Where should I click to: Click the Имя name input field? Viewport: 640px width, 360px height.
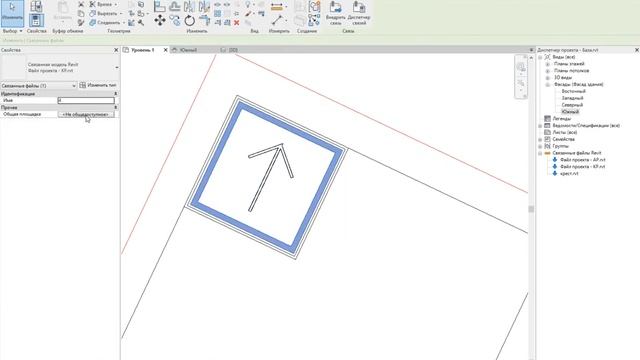(86, 100)
